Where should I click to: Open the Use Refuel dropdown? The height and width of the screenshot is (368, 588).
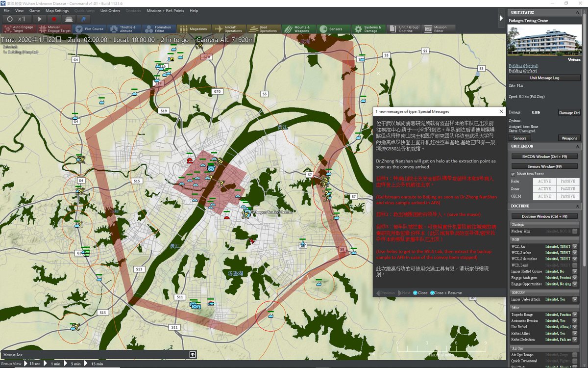575,327
